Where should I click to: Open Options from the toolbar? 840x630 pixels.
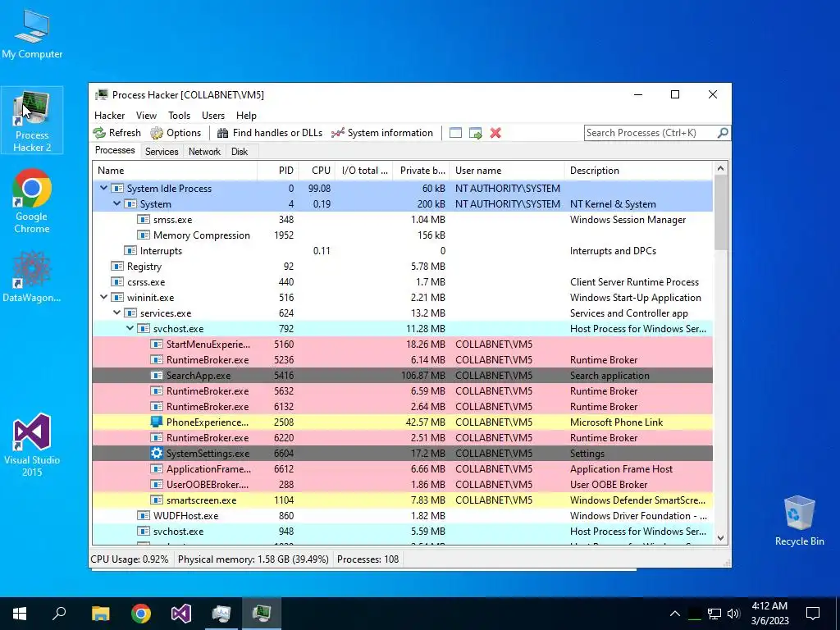tap(176, 133)
